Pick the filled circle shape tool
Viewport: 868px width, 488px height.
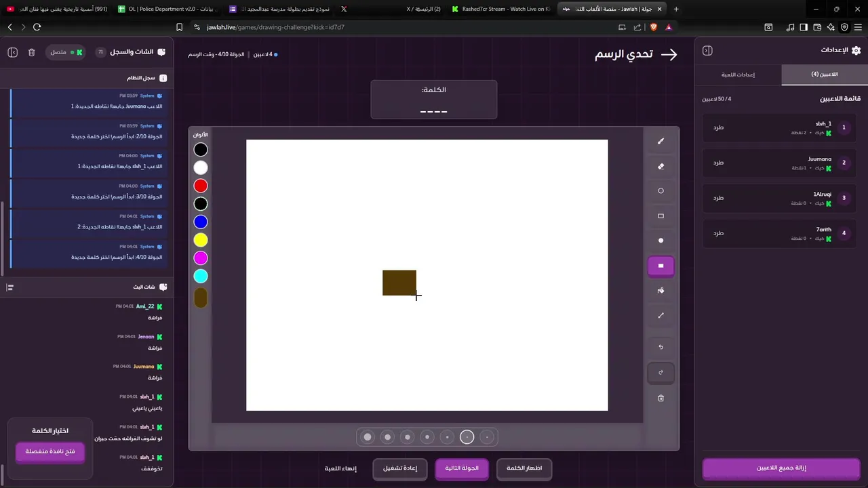[x=660, y=241]
